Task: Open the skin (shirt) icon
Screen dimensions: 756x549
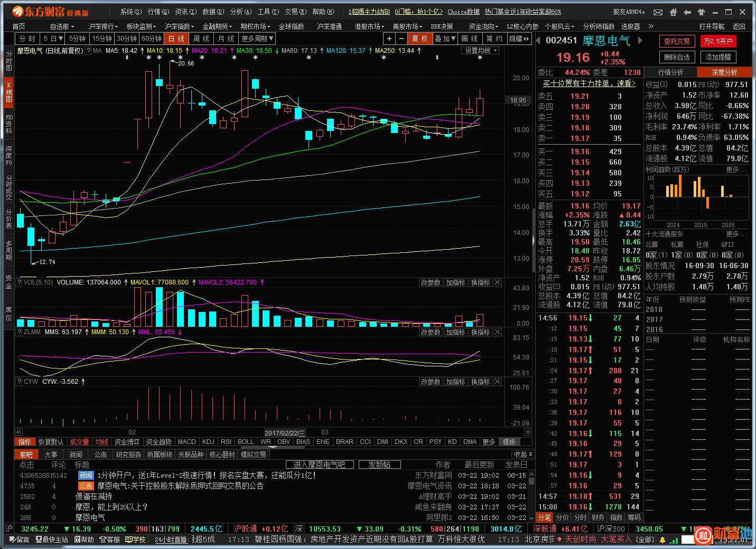Action: (x=701, y=12)
